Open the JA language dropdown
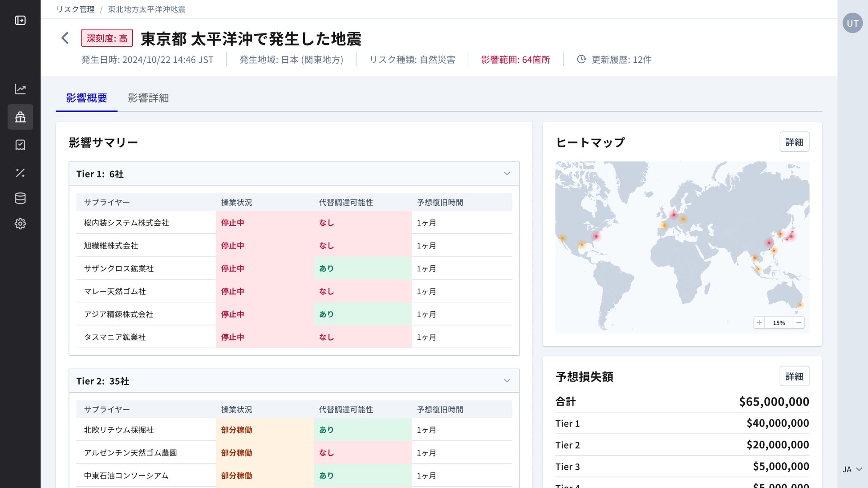This screenshot has height=488, width=868. [852, 469]
